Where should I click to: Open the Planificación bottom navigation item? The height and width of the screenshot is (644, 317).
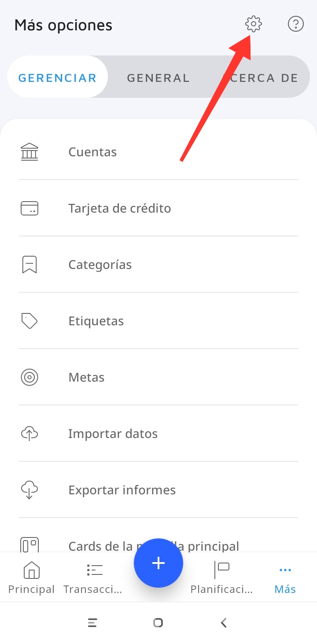coord(221,578)
